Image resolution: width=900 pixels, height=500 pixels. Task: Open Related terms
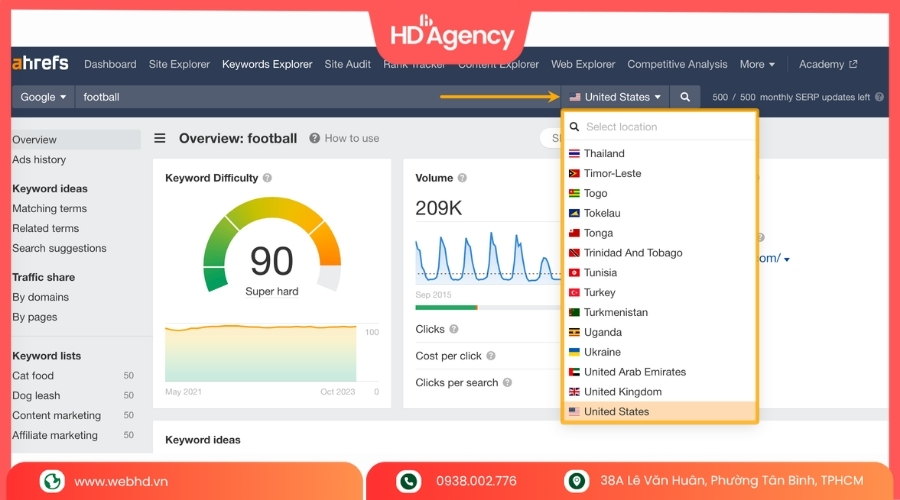45,228
